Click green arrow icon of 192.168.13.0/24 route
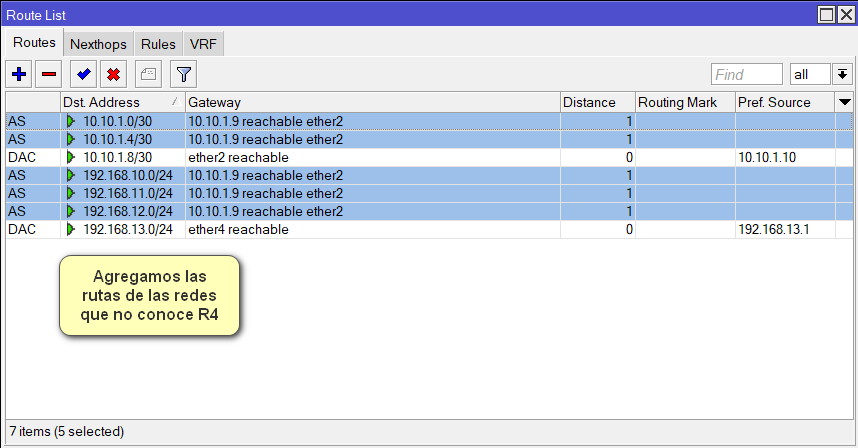The image size is (858, 448). (71, 229)
